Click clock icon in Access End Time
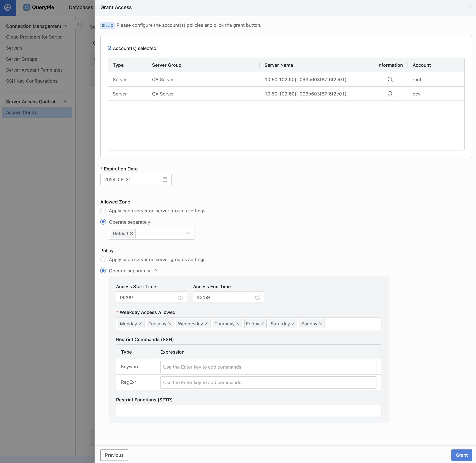The height and width of the screenshot is (463, 476). point(257,297)
